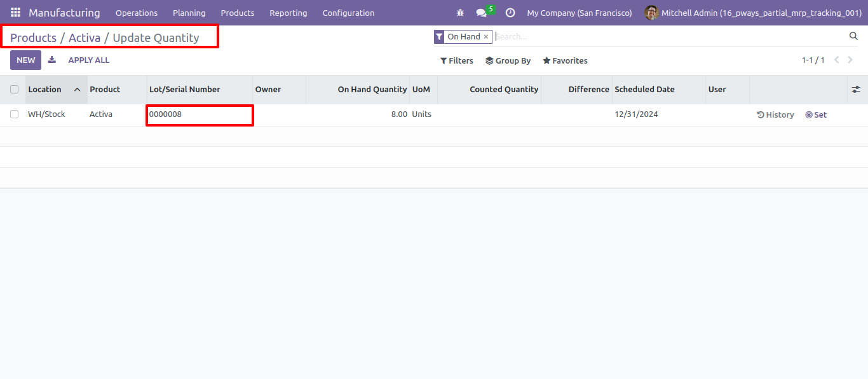Open the Favorites dropdown
Screen dimensions: 868x379
point(565,61)
